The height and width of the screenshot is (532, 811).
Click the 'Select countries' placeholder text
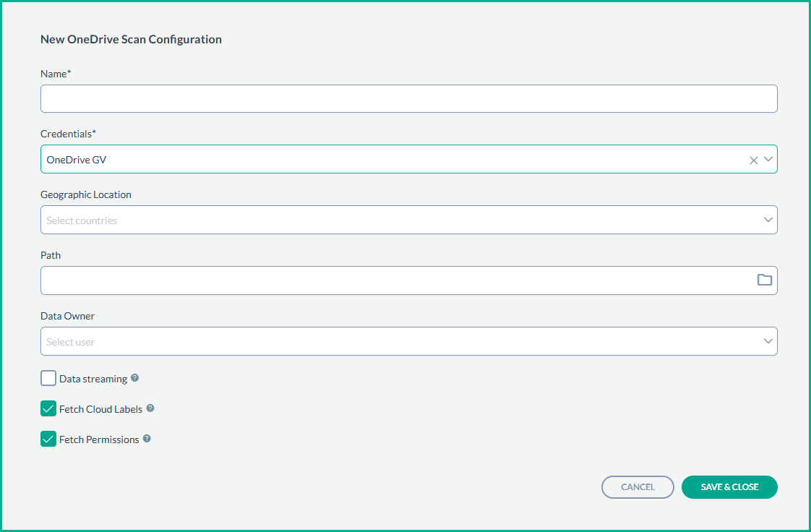82,220
